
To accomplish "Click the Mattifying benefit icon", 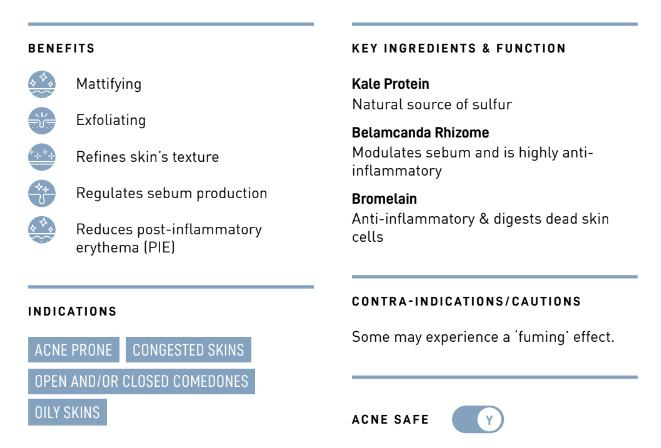I will [x=42, y=84].
